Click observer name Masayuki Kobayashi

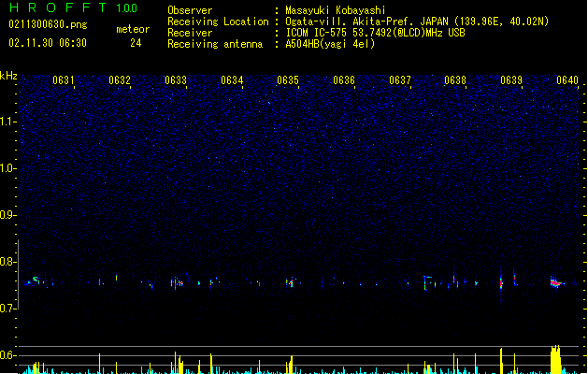click(336, 10)
